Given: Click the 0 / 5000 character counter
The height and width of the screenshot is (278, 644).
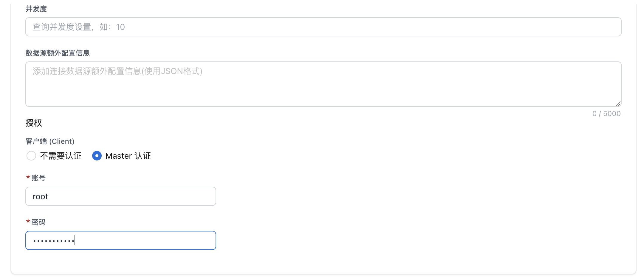Looking at the screenshot, I should click(x=606, y=114).
